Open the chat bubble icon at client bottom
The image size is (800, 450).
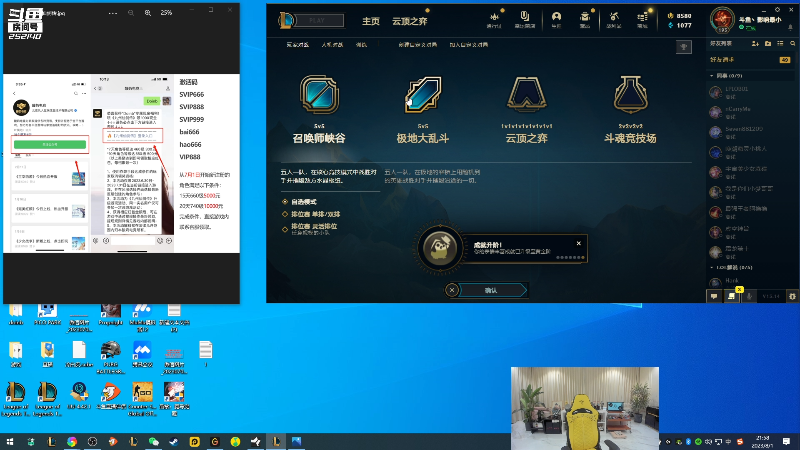point(714,296)
